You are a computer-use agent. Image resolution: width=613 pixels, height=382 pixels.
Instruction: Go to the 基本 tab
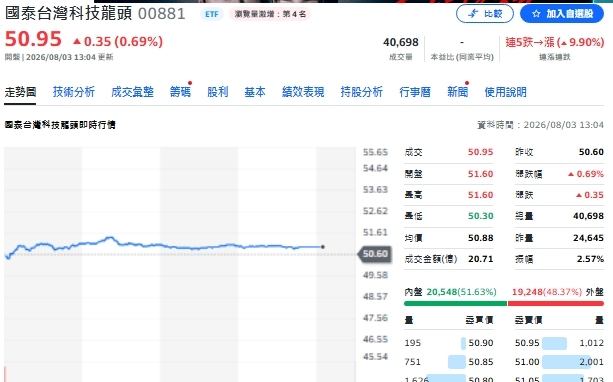point(255,92)
